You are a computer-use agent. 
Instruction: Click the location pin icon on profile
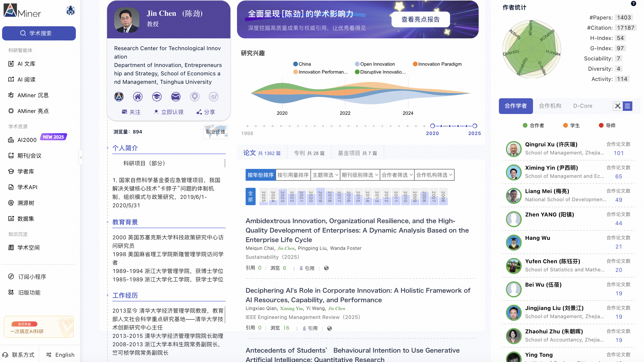click(194, 97)
